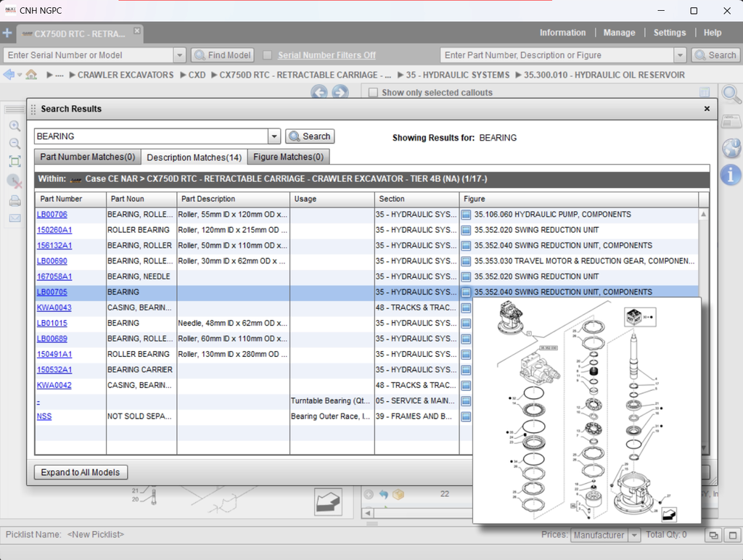Open figure icon for NSS row
This screenshot has height=560, width=743.
pyautogui.click(x=466, y=416)
